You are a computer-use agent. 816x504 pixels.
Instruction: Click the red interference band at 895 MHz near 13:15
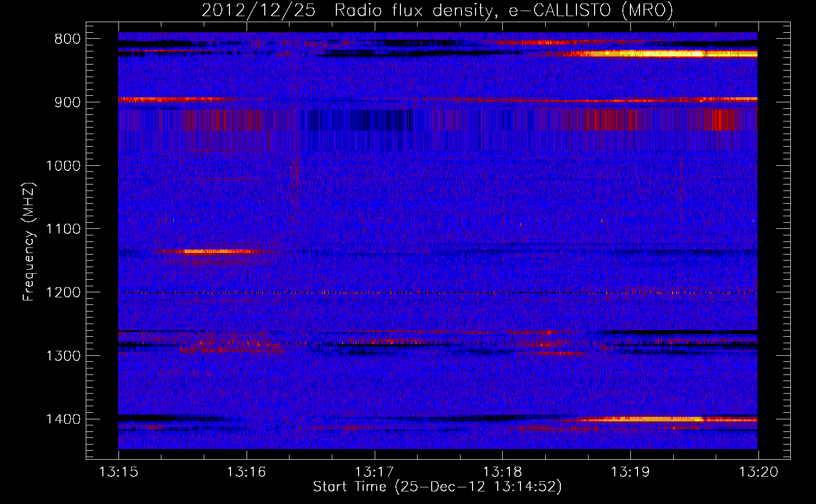[171, 99]
